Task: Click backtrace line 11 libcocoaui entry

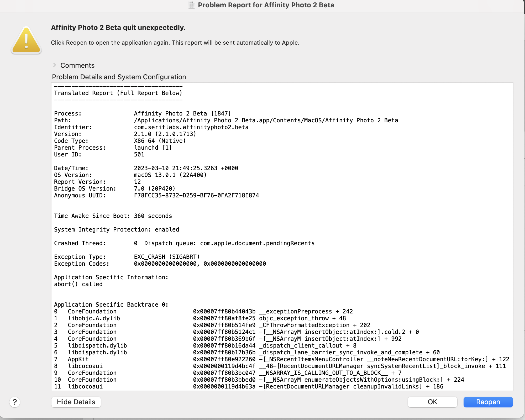Action: [248, 386]
